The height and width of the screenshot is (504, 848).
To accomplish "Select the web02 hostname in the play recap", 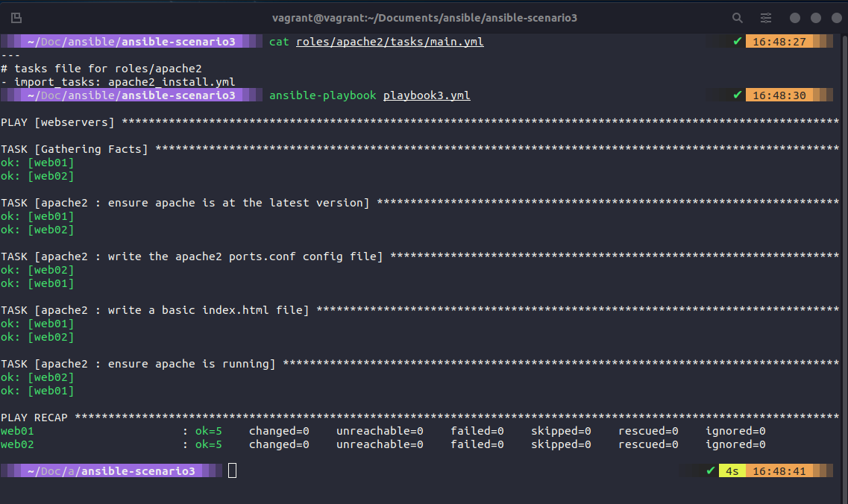I will coord(17,444).
